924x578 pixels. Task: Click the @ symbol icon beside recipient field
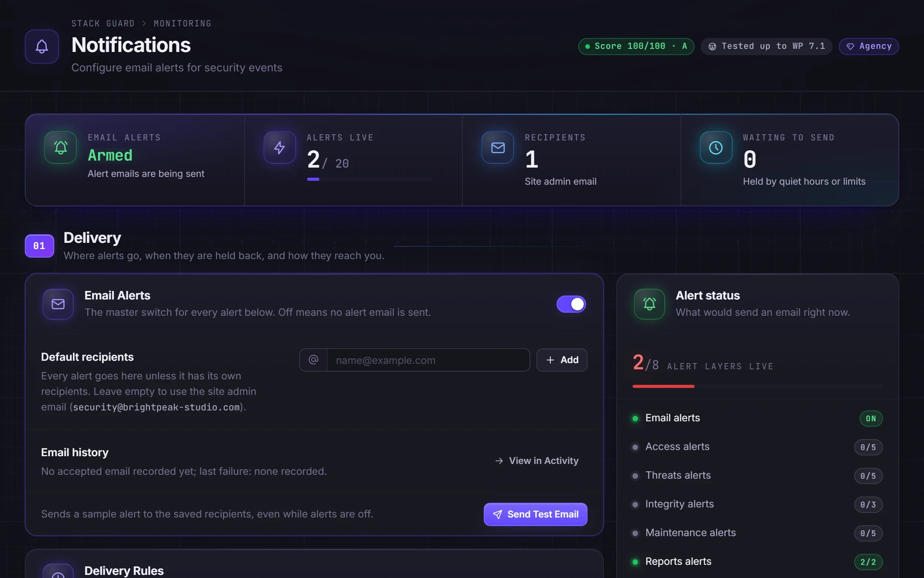(x=314, y=360)
